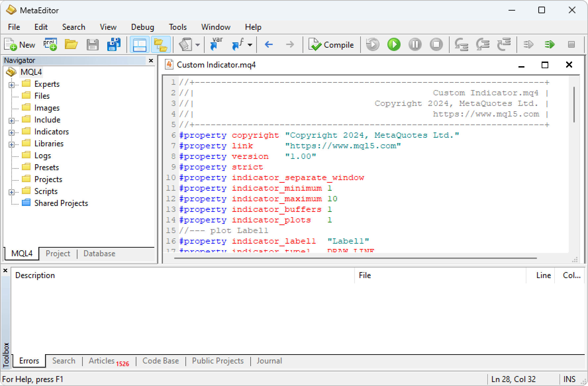Screen dimensions: 588x386
Task: Expand the Indicators folder node
Action: (x=12, y=133)
